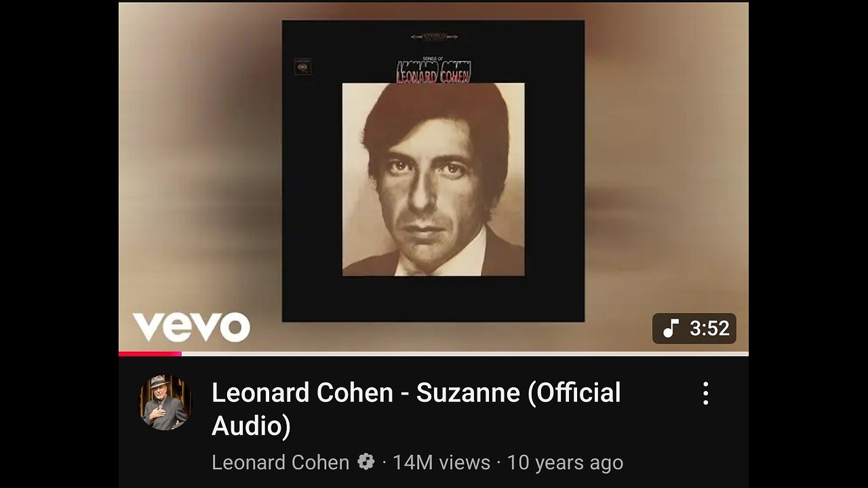This screenshot has width=868, height=488.
Task: Click the gray unwatched part of the progress bar
Action: coord(465,353)
